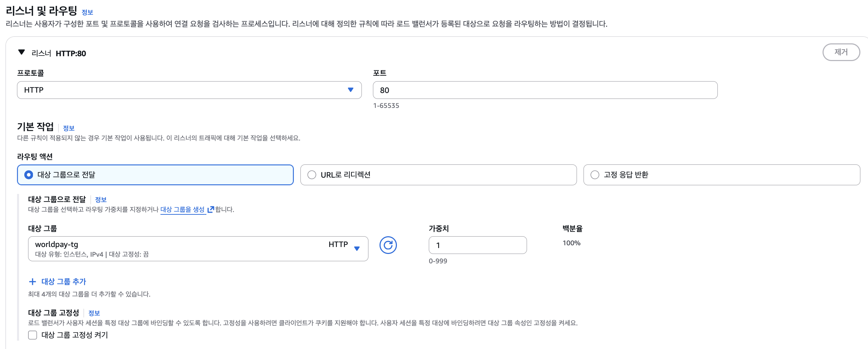Click the external link icon beside 대상 그룹을 생성
Image resolution: width=868 pixels, height=349 pixels.
click(211, 210)
